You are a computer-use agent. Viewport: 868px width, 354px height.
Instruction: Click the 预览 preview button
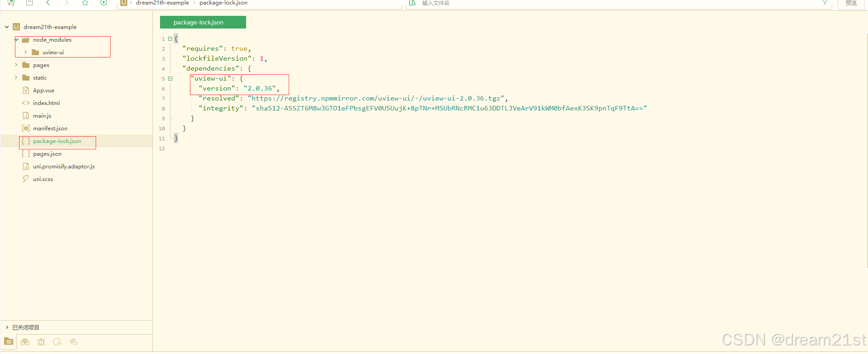click(851, 3)
